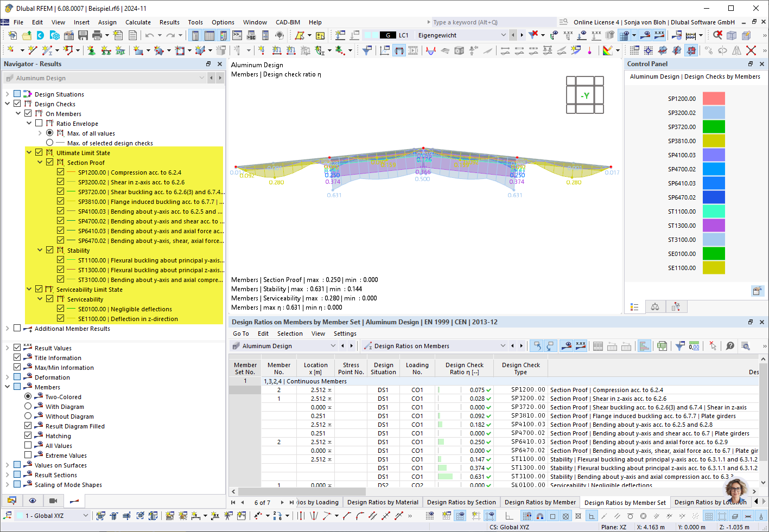
Task: Select 'Max. of selected design checks' radio
Action: [x=49, y=143]
